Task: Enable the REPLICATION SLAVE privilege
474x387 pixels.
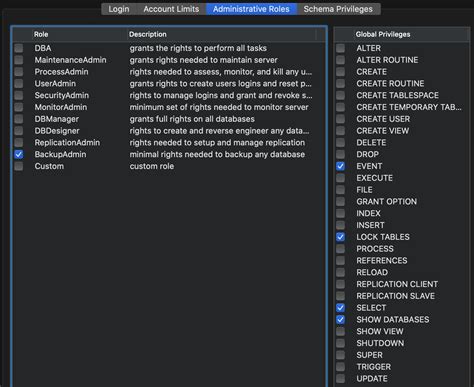Action: [x=340, y=296]
